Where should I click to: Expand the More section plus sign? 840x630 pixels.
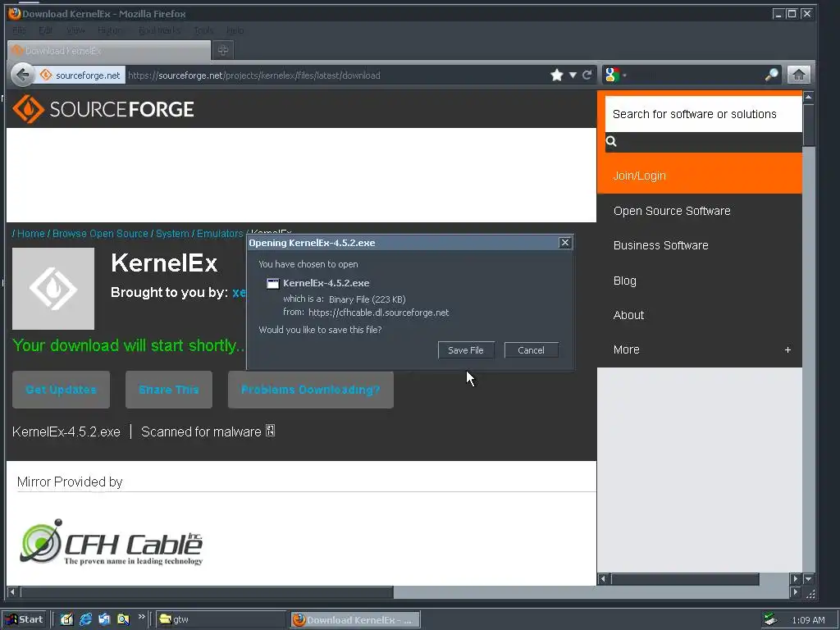(x=787, y=349)
